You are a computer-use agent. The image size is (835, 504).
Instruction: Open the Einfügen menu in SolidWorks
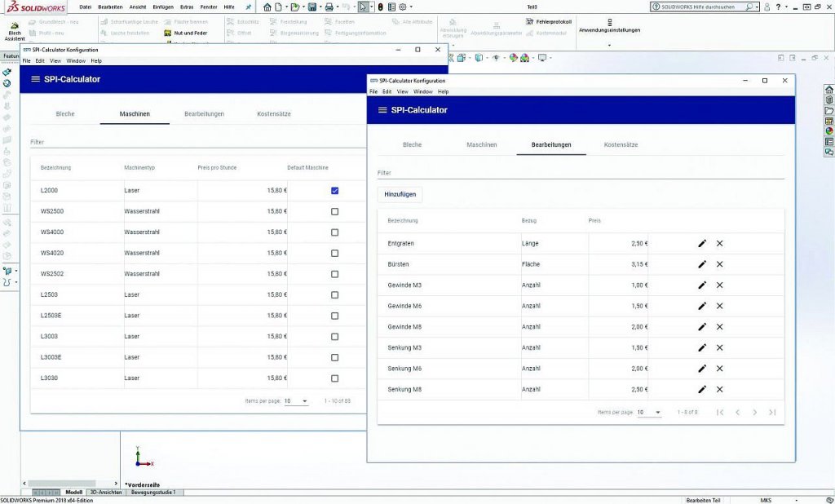[x=163, y=7]
